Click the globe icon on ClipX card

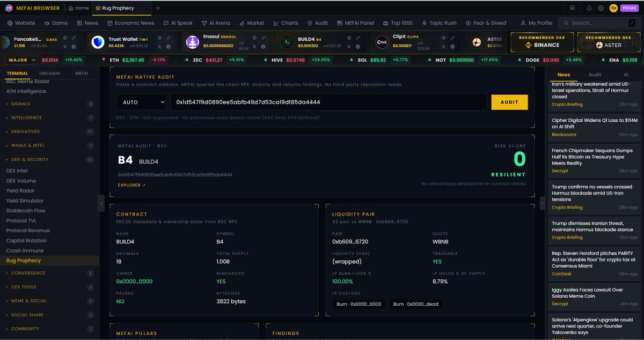coord(444,38)
